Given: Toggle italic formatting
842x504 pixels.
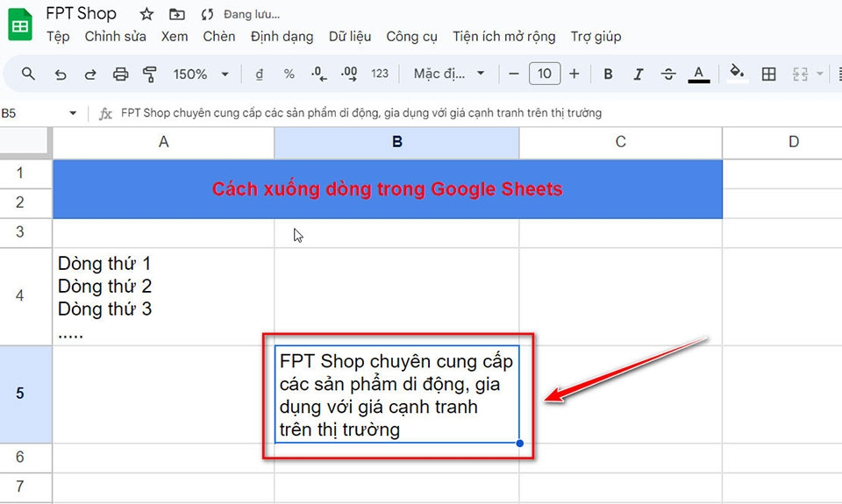Looking at the screenshot, I should (638, 75).
